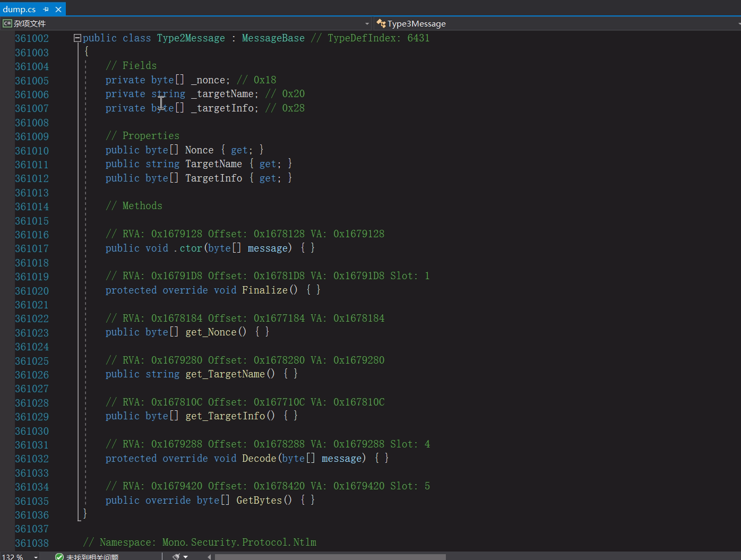Viewport: 741px width, 560px height.
Task: Click the _nonce field declaration
Action: pyautogui.click(x=209, y=80)
